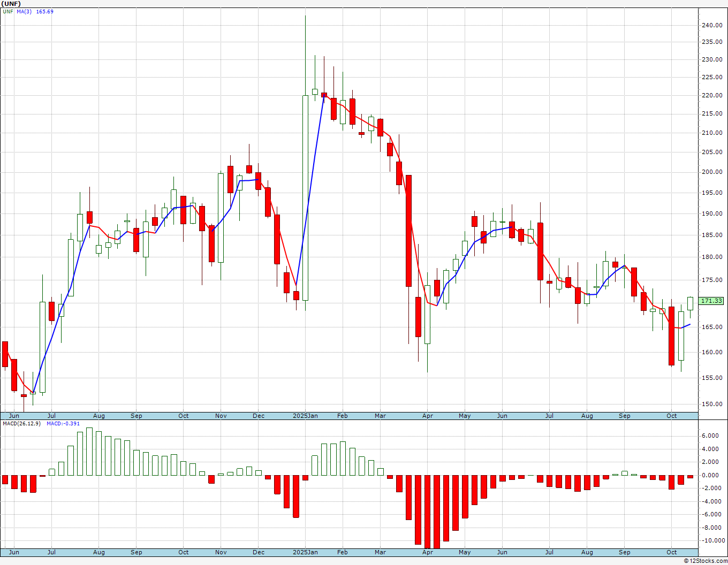
Task: Pick the "205.00" price axis label
Action: (x=712, y=152)
